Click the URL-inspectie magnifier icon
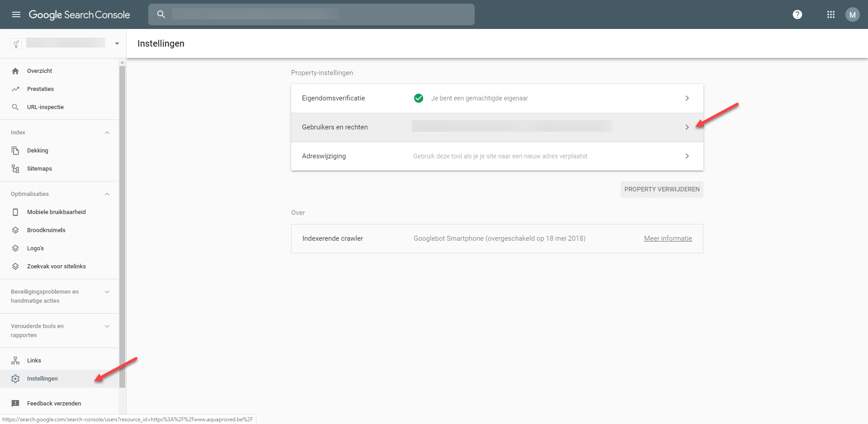The height and width of the screenshot is (424, 868). pyautogui.click(x=15, y=107)
